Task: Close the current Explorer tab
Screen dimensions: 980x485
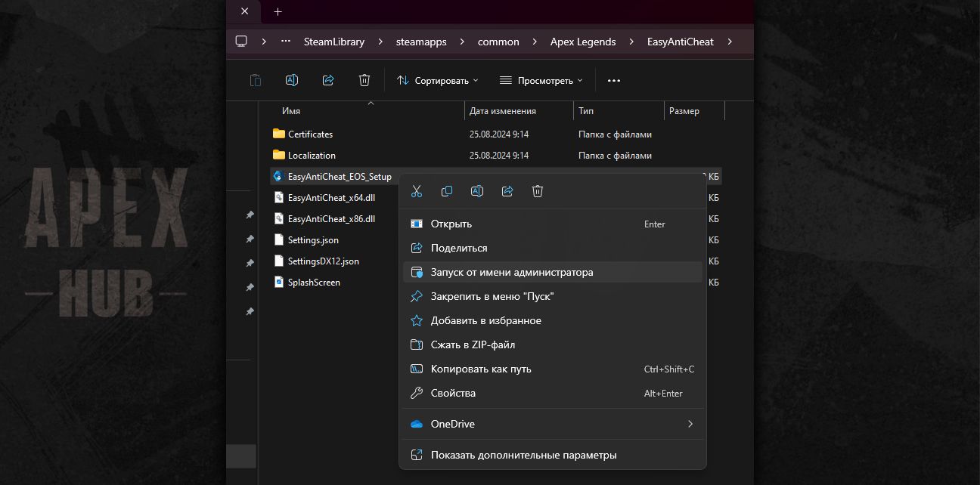Action: pyautogui.click(x=244, y=11)
